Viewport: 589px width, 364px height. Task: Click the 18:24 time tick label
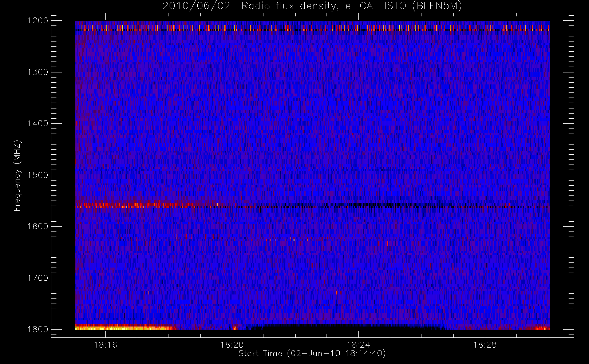(x=358, y=344)
